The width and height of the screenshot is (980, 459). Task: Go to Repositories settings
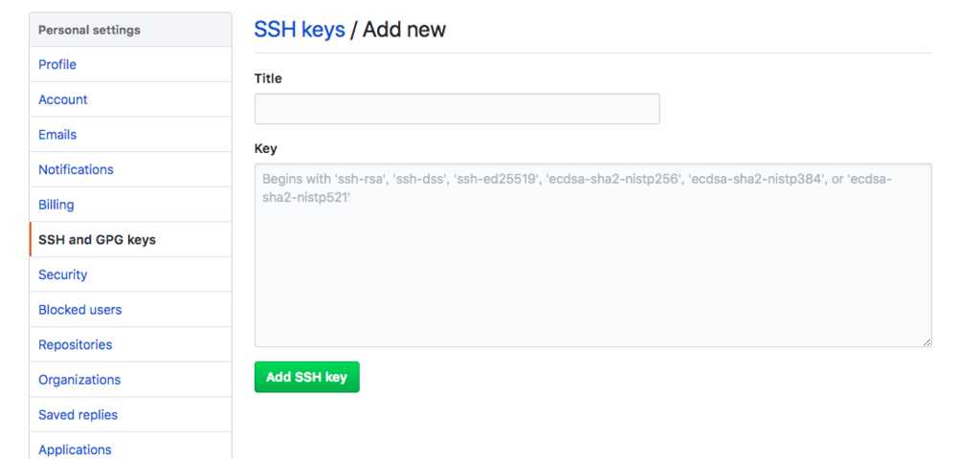tap(76, 344)
